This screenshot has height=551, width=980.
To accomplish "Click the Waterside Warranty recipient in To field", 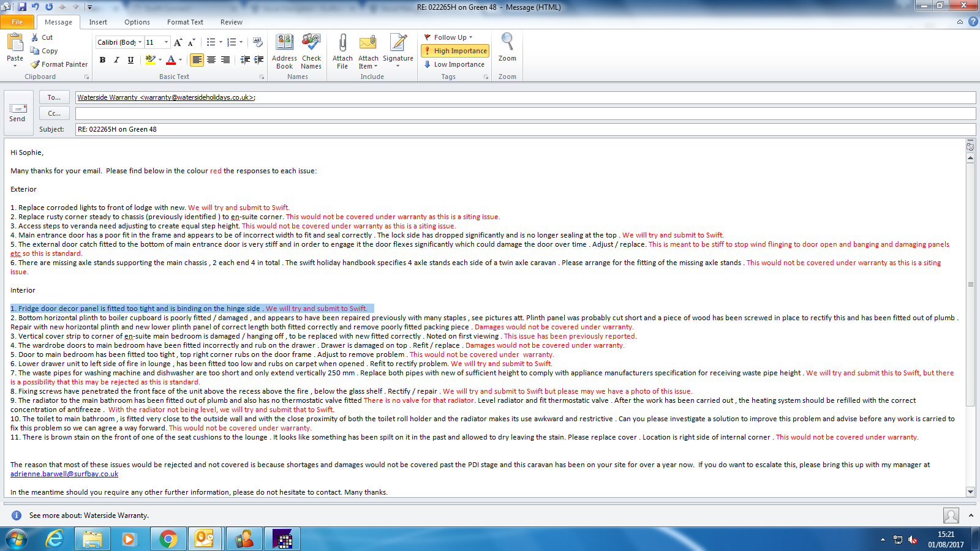I will pos(166,97).
